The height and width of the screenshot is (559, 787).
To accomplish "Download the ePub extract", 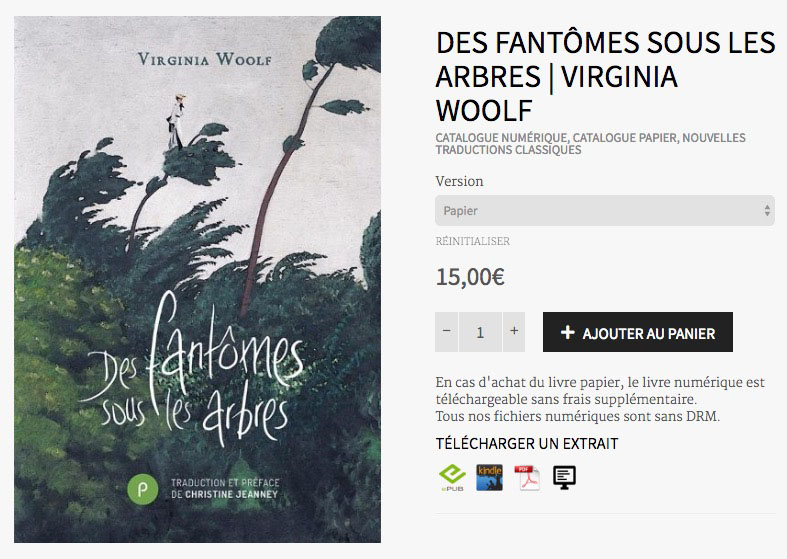I will (452, 477).
